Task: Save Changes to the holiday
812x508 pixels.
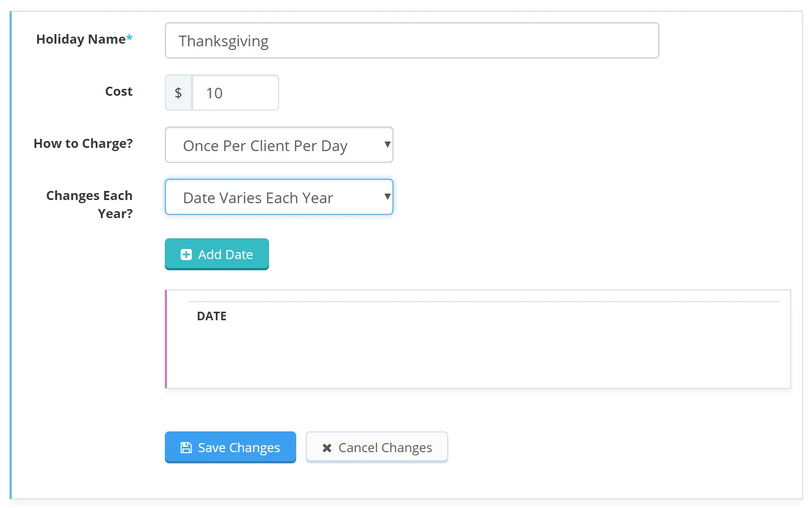Action: pyautogui.click(x=230, y=447)
